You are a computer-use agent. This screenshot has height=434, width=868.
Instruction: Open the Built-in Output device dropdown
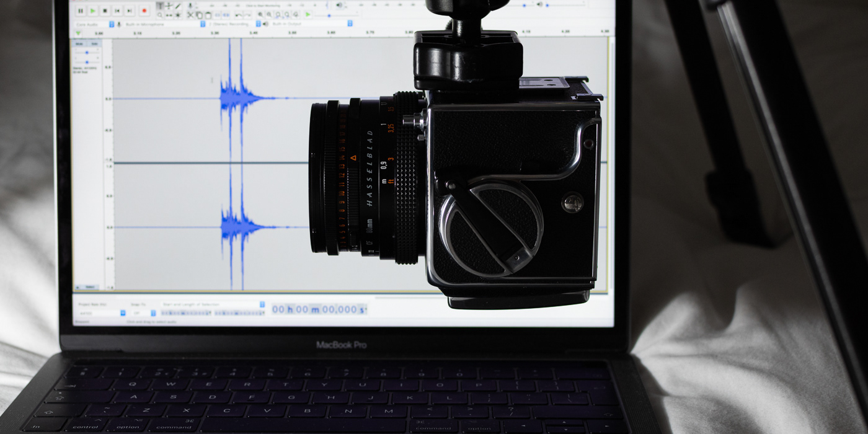pos(312,24)
